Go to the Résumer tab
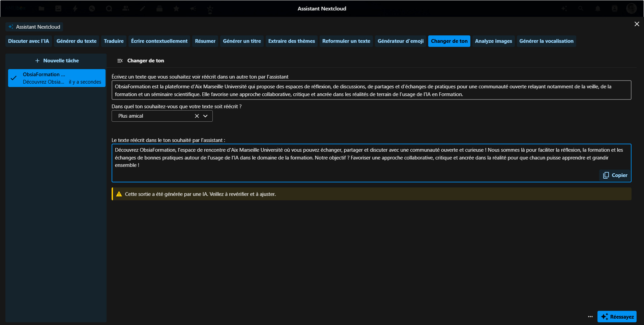This screenshot has height=325, width=644. [205, 41]
